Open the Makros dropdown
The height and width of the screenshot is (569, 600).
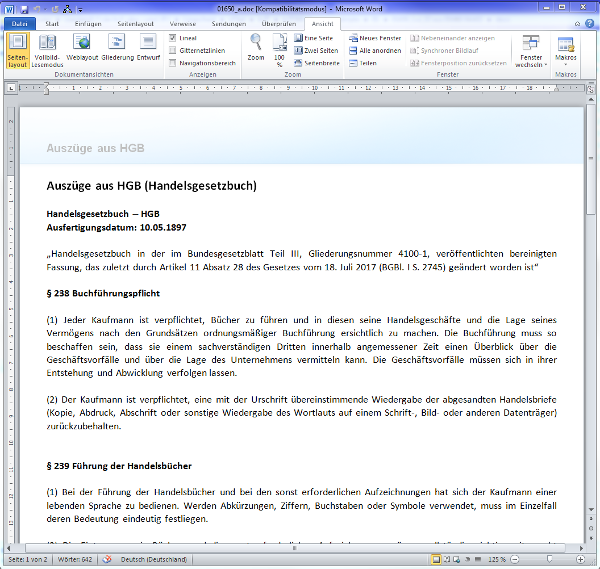[x=566, y=50]
